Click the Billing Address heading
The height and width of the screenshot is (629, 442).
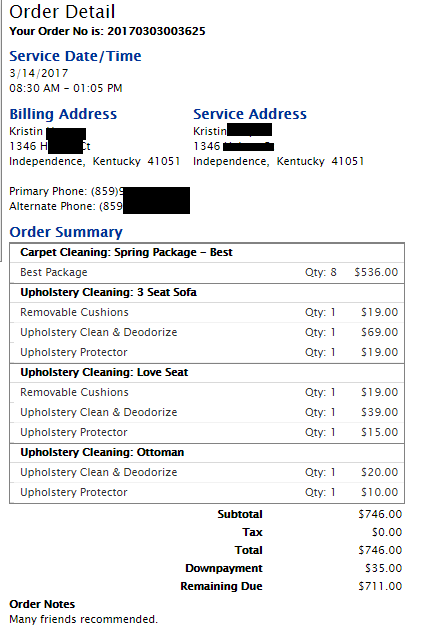coord(63,114)
